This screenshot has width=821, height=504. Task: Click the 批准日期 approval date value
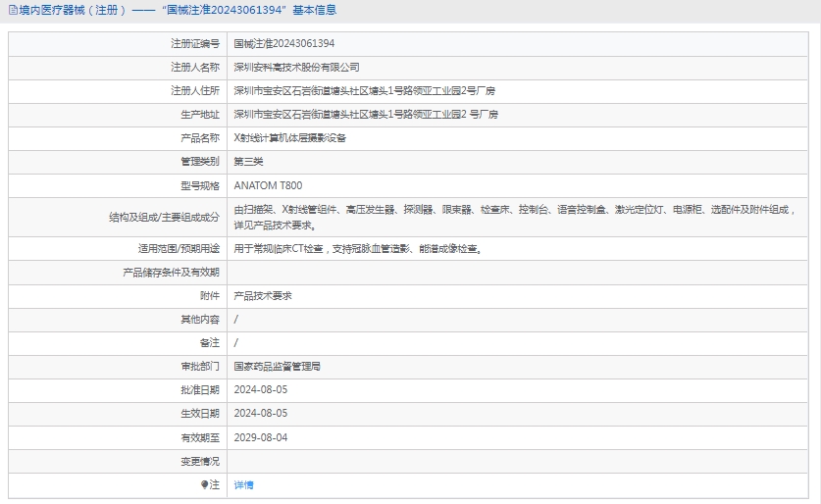coord(260,389)
